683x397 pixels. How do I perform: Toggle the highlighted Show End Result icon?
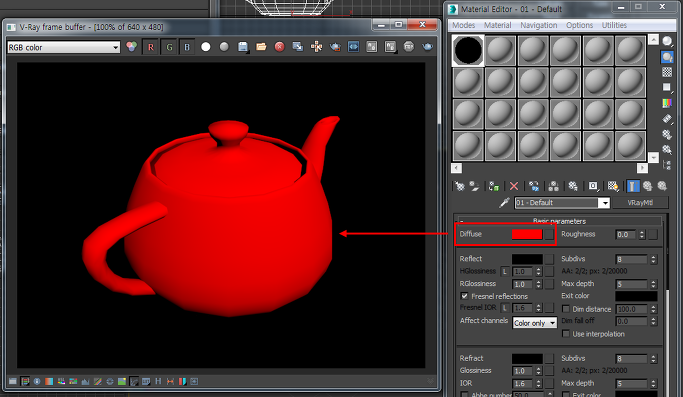[633, 187]
